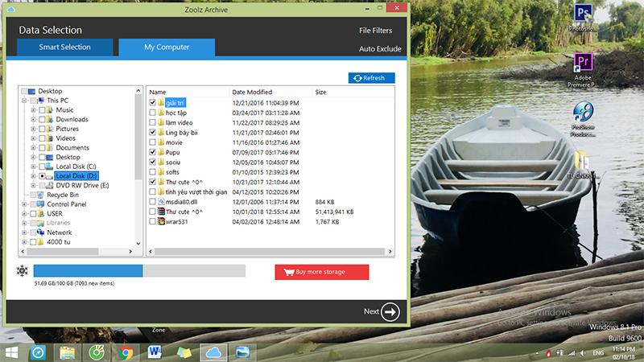
Task: Click the Buy more storage button
Action: tap(321, 272)
